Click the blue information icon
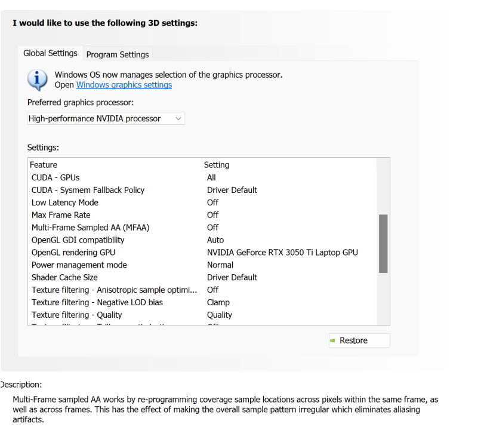 [x=38, y=79]
